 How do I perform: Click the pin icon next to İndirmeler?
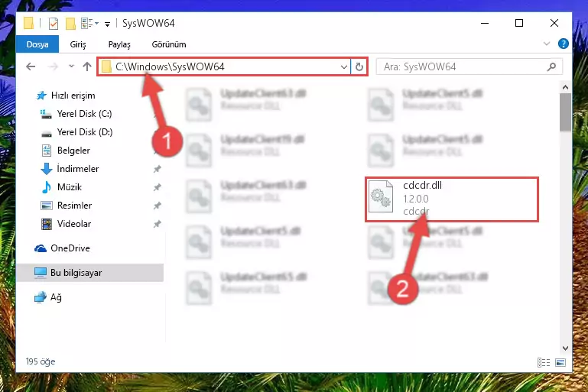tap(157, 169)
